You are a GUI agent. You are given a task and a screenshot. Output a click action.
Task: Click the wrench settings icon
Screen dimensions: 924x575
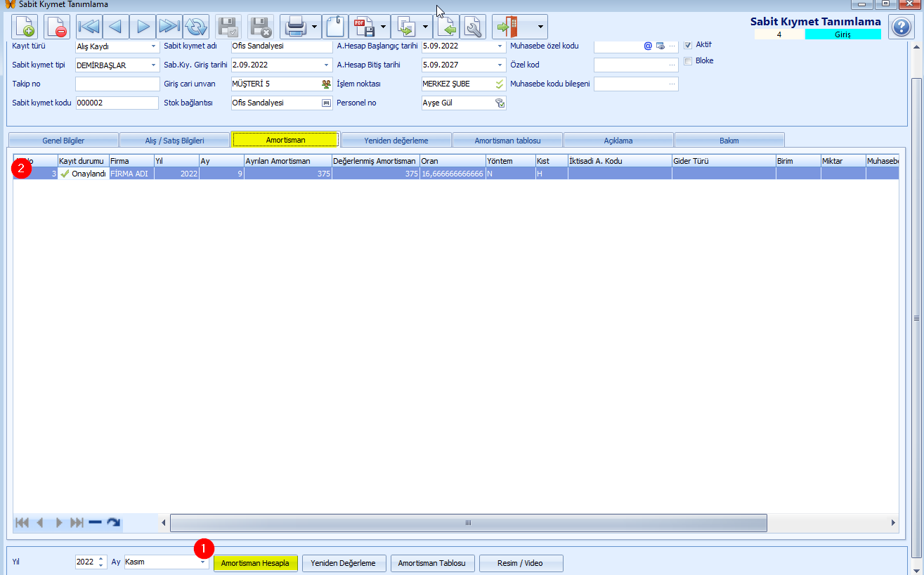pyautogui.click(x=473, y=27)
